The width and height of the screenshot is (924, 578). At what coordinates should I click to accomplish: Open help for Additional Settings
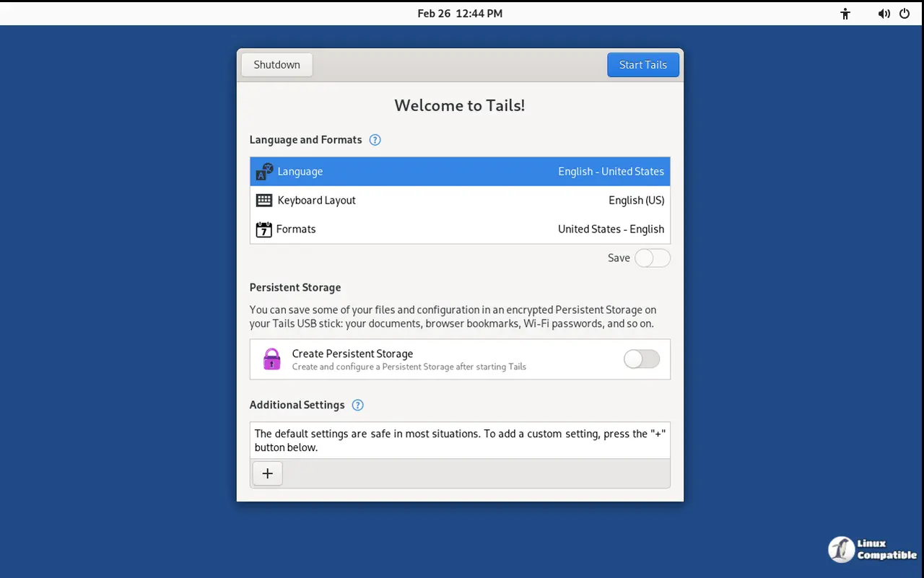point(357,405)
